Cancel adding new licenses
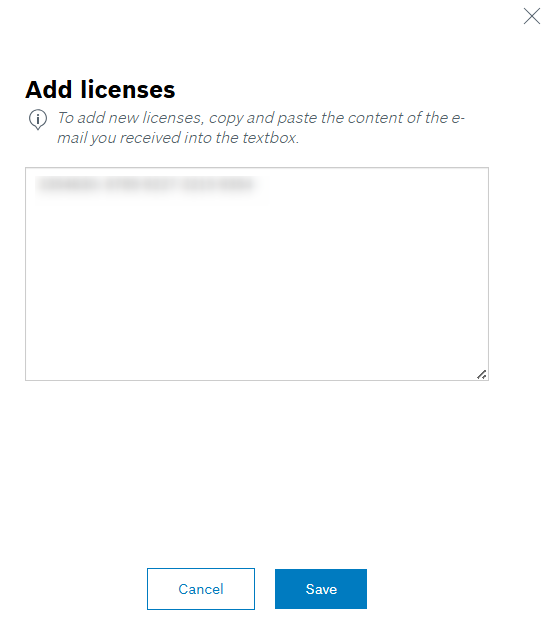 [201, 589]
